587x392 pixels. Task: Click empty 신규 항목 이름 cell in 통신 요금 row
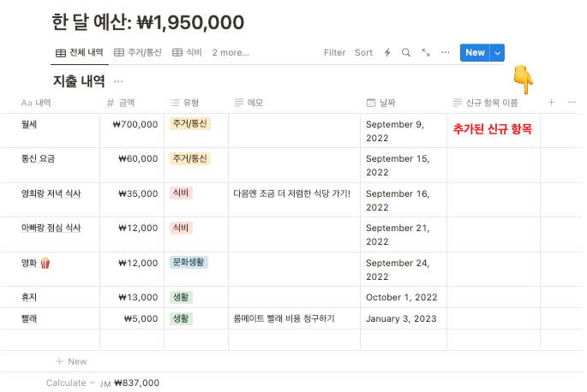pos(494,165)
